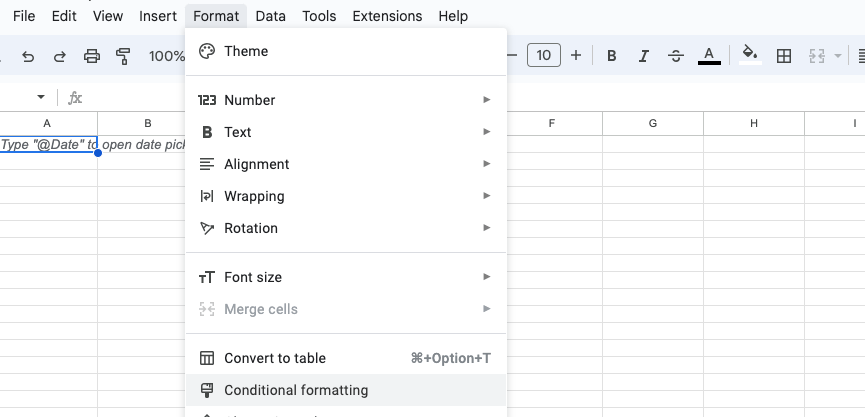The height and width of the screenshot is (417, 865).
Task: Select column F header
Action: pos(552,123)
